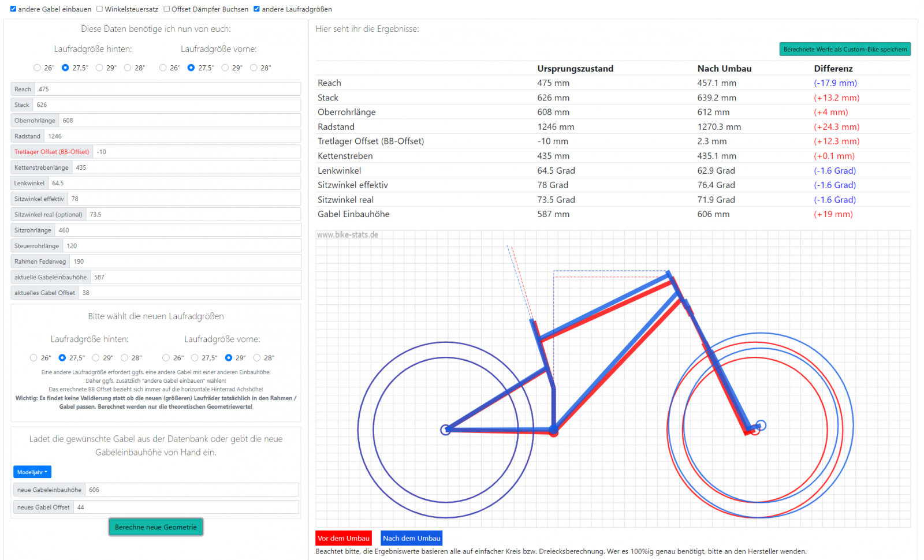Click the Rahmen Federweg input field

[185, 262]
